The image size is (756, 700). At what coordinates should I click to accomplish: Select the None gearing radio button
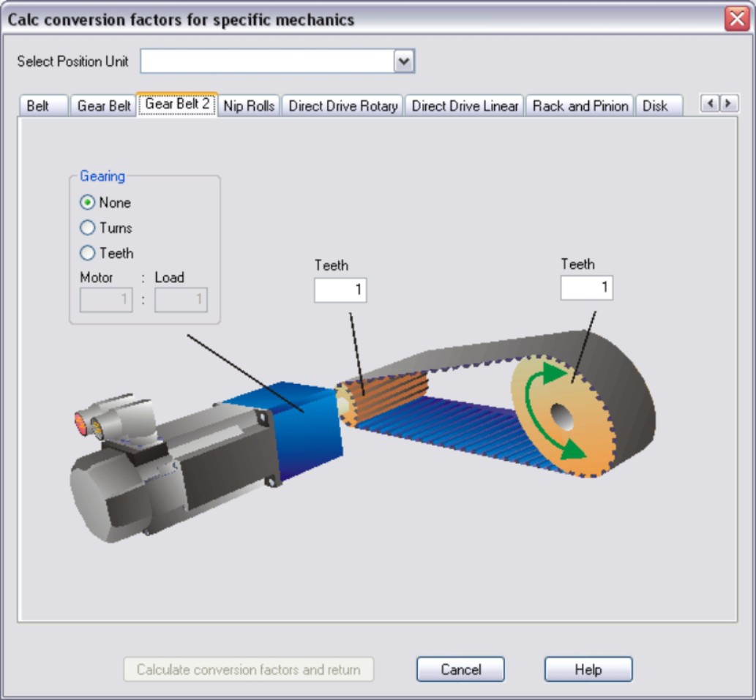[88, 203]
